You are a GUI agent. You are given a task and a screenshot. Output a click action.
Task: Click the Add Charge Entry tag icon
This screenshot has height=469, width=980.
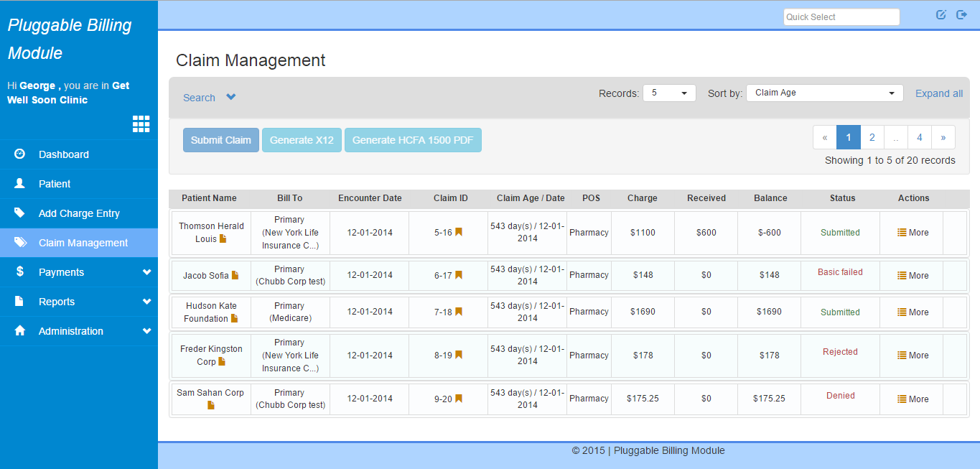coord(19,213)
